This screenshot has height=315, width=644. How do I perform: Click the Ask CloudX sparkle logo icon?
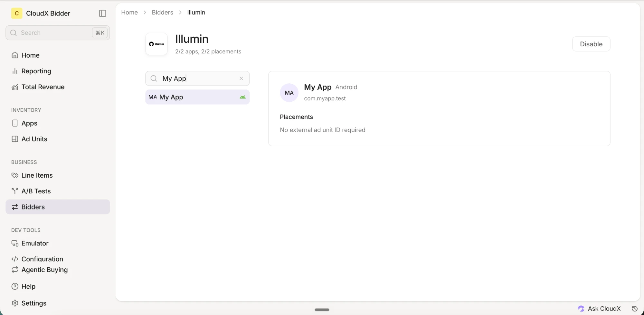click(581, 309)
